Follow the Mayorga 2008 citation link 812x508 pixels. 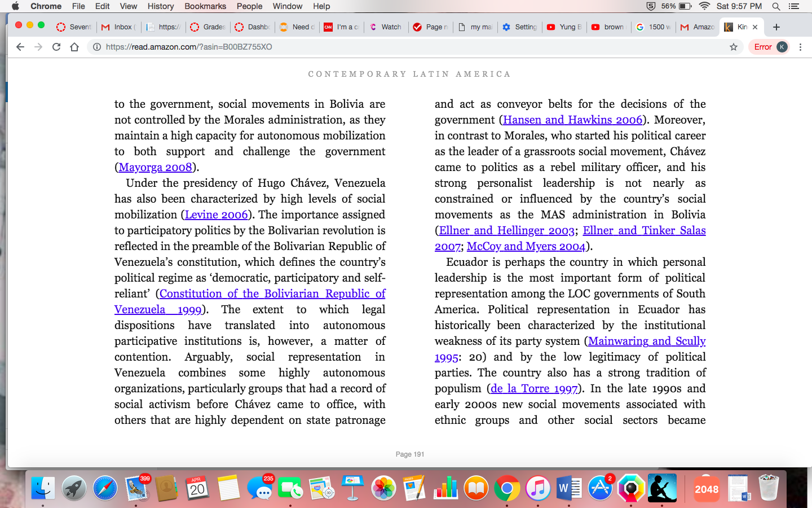156,168
